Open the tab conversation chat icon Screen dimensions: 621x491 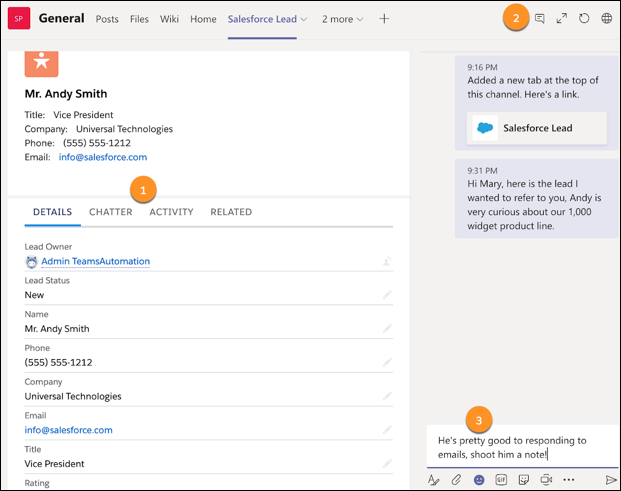click(539, 19)
